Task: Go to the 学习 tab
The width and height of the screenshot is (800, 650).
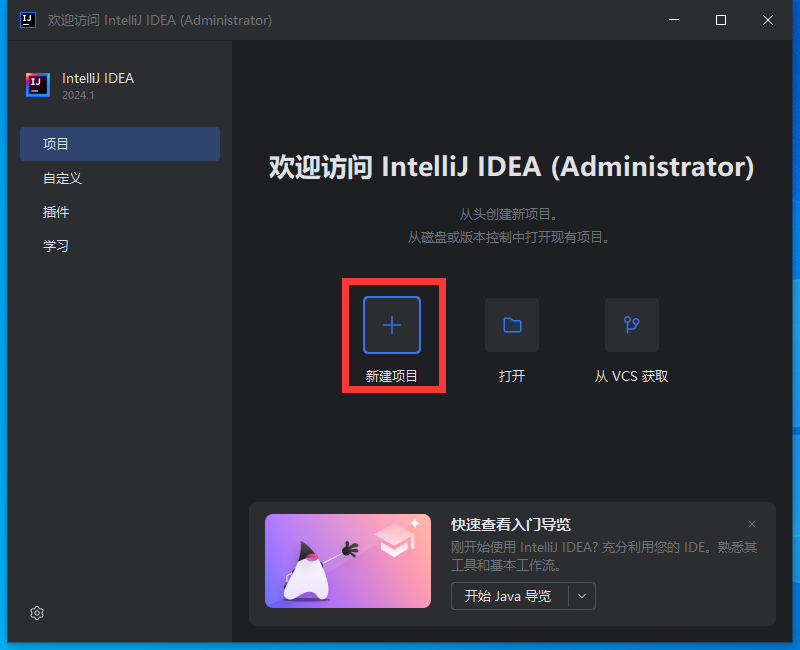Action: click(x=120, y=246)
